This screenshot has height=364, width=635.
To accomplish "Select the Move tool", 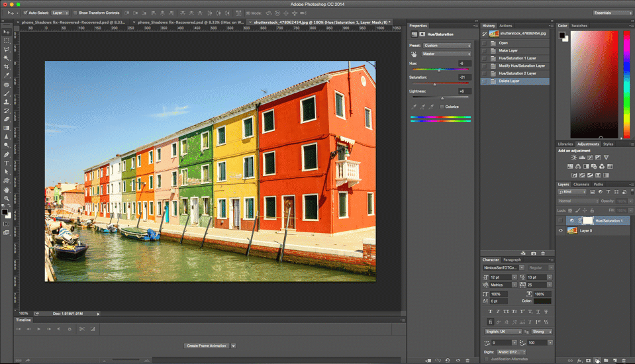I will 7,32.
